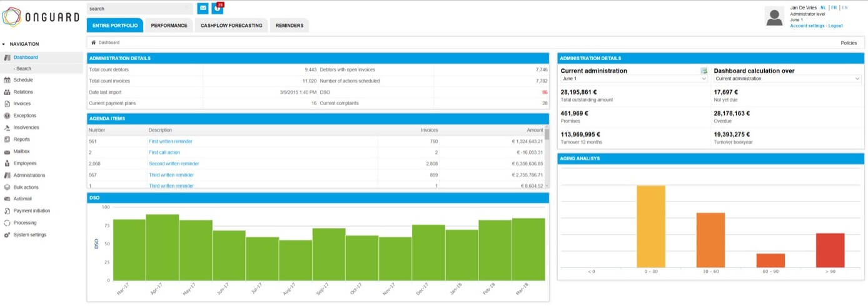Click the Logout link
Viewport: 868px width, 308px height.
pyautogui.click(x=835, y=26)
